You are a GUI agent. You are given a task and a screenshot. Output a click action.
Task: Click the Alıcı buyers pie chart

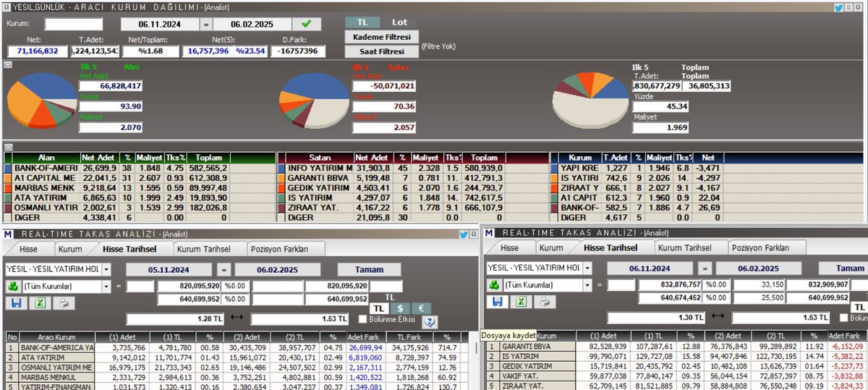[x=43, y=101]
